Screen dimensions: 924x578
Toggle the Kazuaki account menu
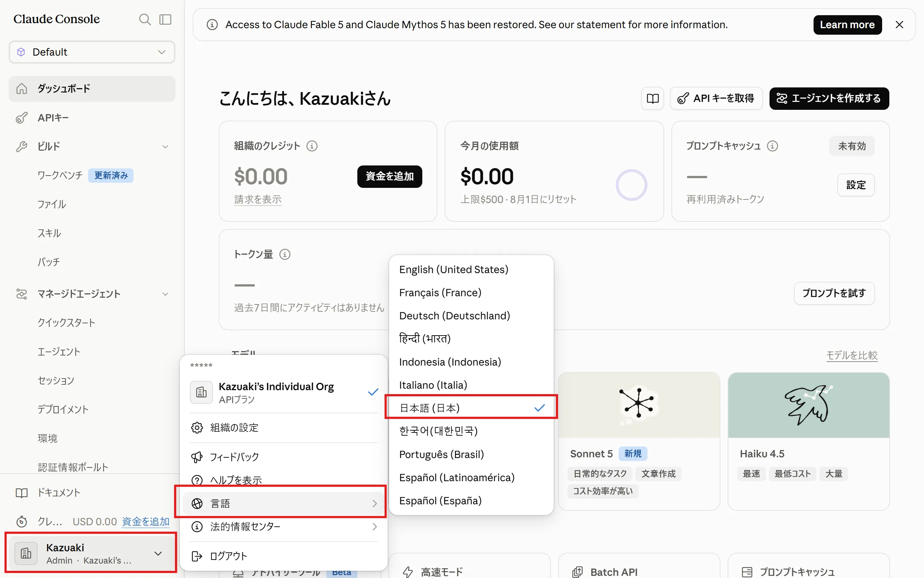(x=92, y=553)
